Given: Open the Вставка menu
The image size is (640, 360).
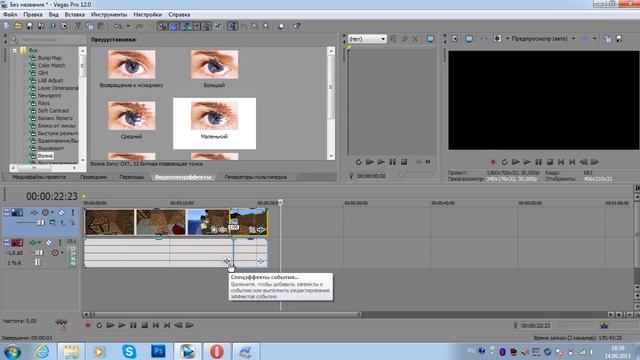Looking at the screenshot, I should click(x=75, y=14).
